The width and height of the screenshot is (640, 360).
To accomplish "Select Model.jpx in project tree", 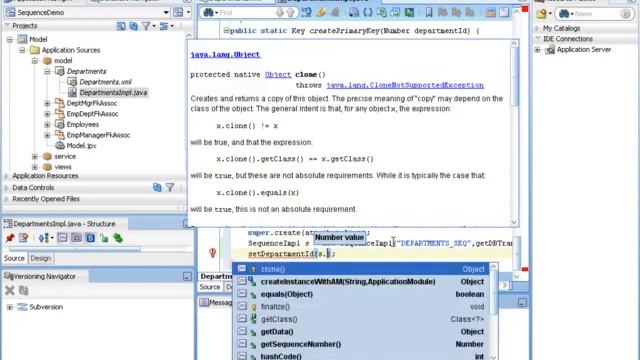I will click(x=81, y=146).
